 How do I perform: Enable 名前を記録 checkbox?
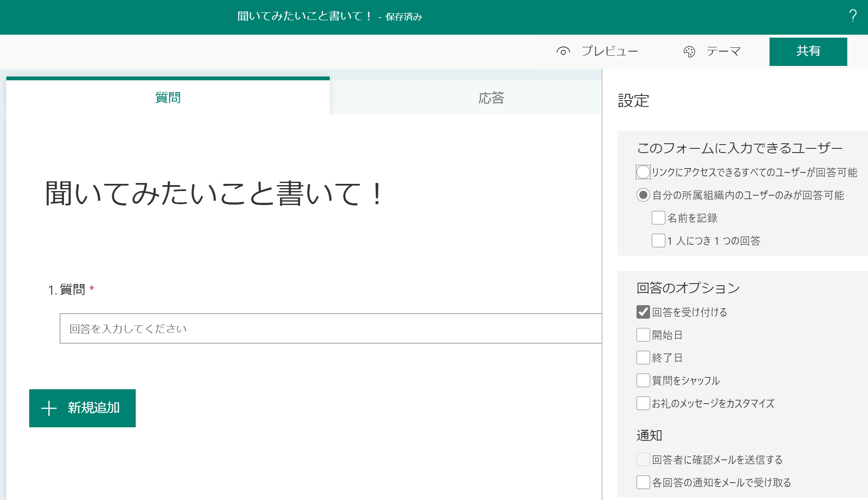[x=658, y=218]
